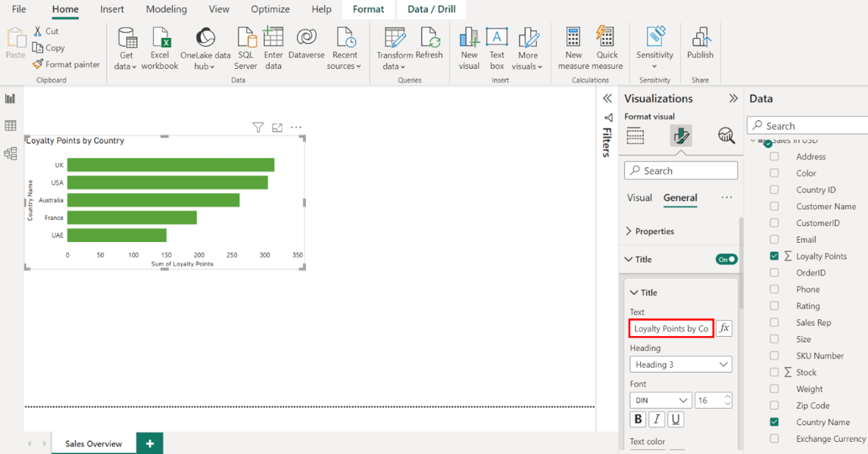868x454 pixels.
Task: Click the Analytics magnifier pane icon
Action: point(726,135)
